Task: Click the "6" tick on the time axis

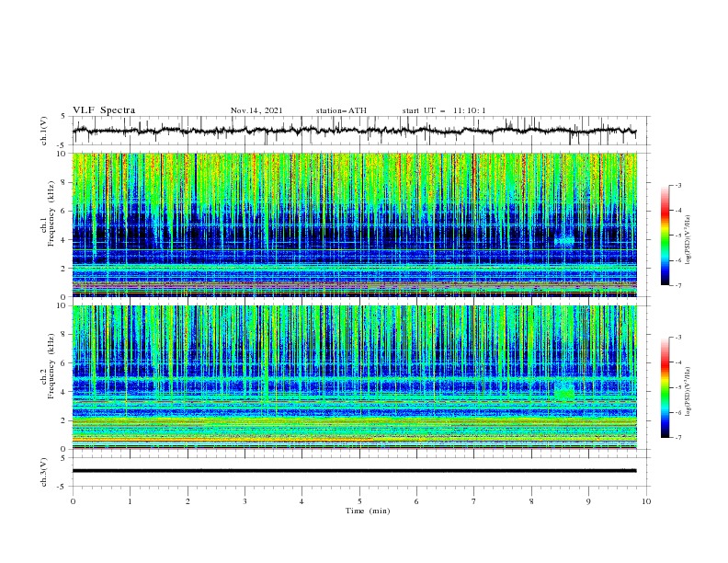Action: [416, 501]
